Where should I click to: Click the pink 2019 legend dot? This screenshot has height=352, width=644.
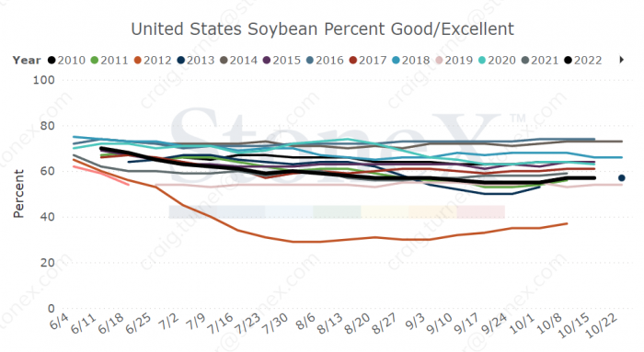click(439, 61)
